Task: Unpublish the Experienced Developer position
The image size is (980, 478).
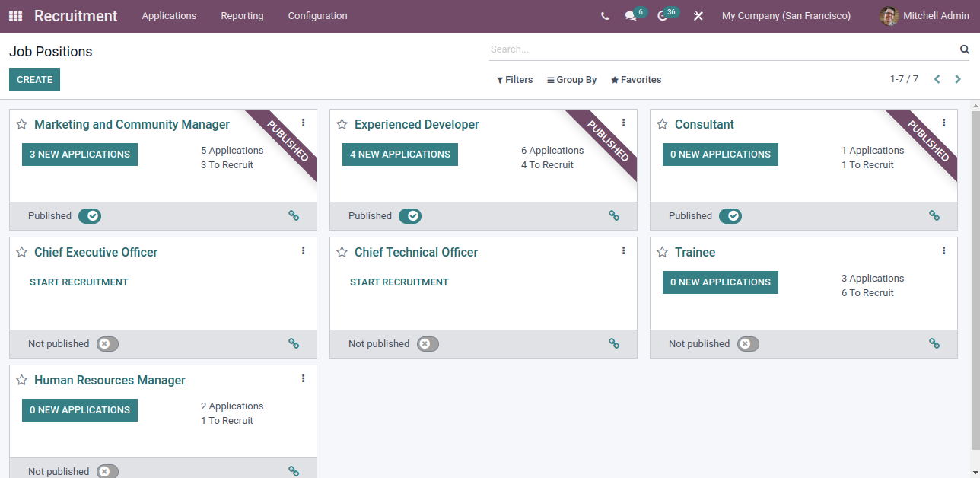Action: click(x=410, y=216)
